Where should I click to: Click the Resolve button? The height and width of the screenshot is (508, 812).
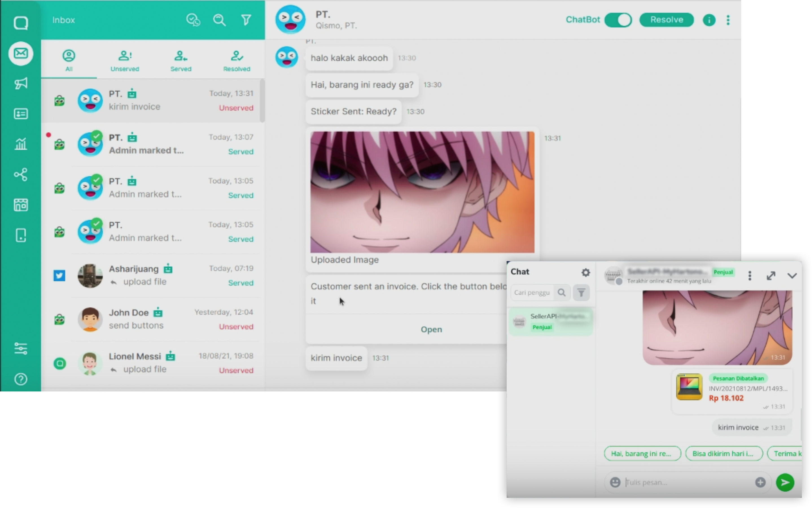(667, 20)
